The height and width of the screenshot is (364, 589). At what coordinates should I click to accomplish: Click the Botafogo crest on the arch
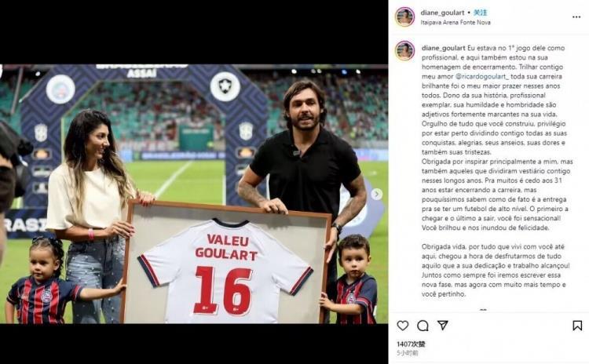click(225, 86)
